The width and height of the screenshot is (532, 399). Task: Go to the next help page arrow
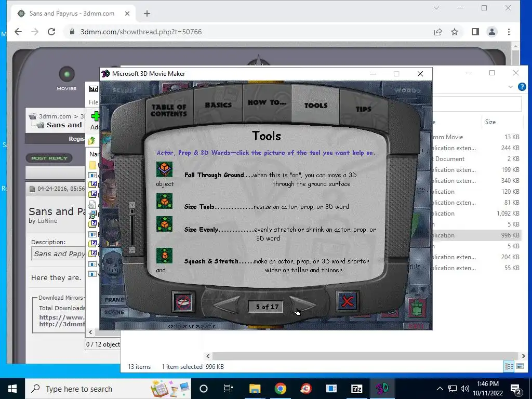coord(302,304)
